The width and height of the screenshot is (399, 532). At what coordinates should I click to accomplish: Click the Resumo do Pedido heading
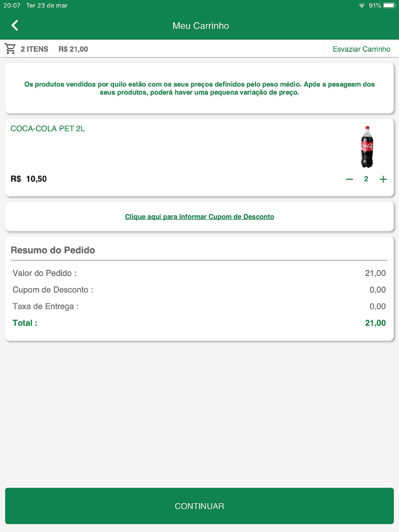point(53,250)
